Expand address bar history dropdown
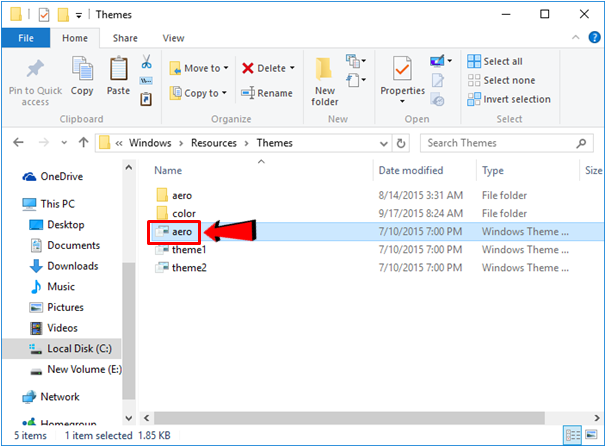 (x=383, y=144)
